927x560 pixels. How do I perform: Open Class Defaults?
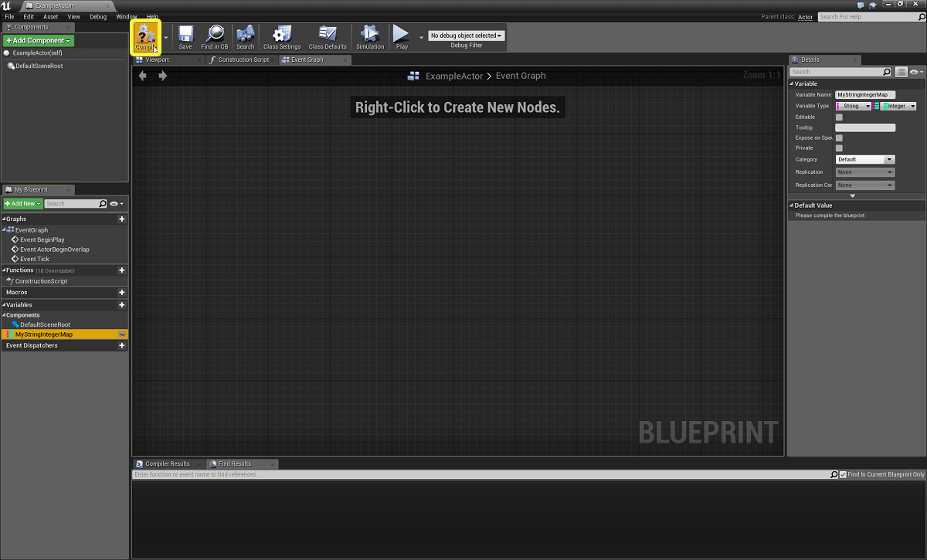click(327, 36)
